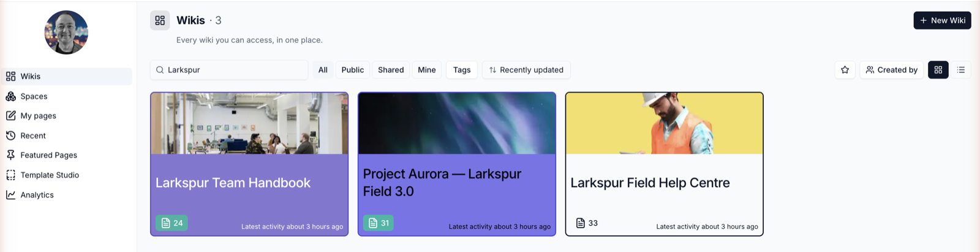Screen dimensions: 980x252
Task: Click the Larkspur Team Handbook title
Action: coord(233,183)
